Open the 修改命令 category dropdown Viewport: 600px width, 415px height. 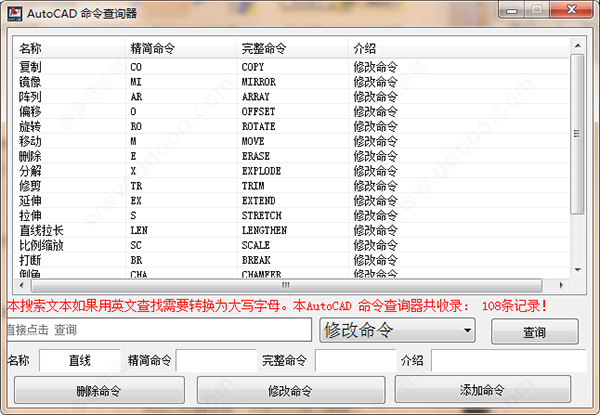(397, 330)
